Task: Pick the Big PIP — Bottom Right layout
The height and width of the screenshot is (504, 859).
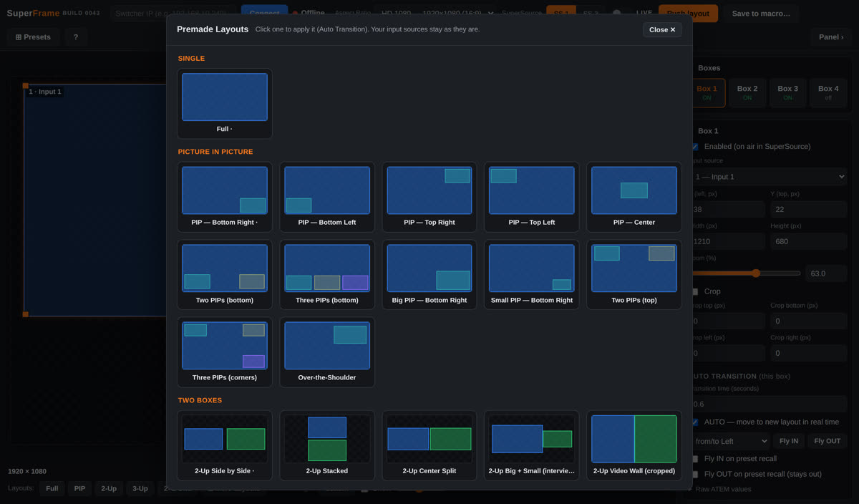Action: [x=429, y=275]
